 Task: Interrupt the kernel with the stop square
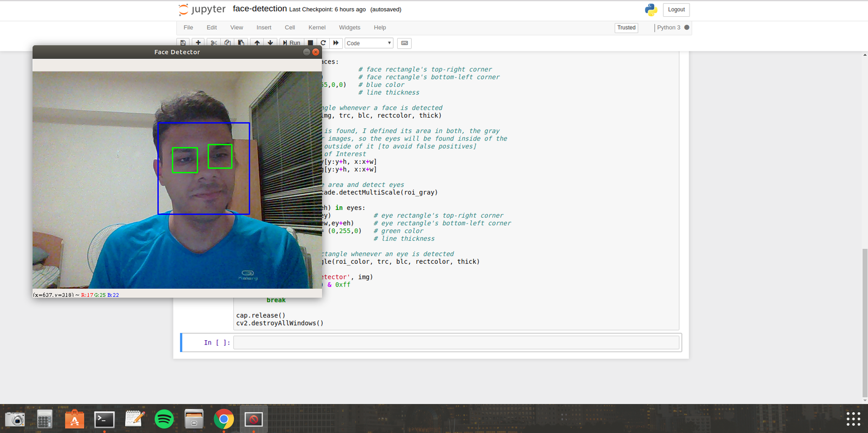pyautogui.click(x=310, y=43)
